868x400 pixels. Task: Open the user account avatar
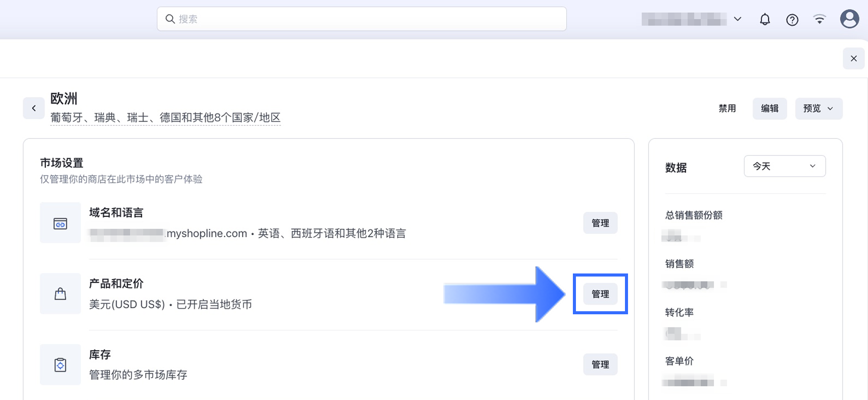[849, 19]
